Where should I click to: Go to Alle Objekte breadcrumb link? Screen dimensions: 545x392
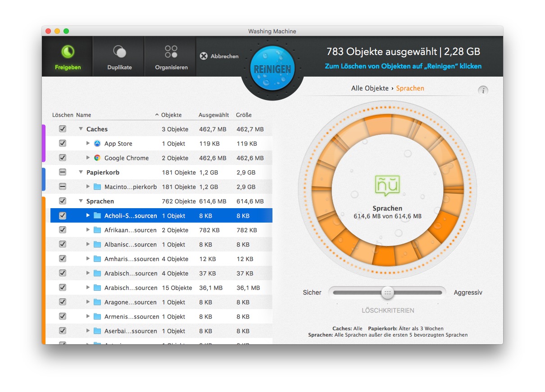(369, 88)
